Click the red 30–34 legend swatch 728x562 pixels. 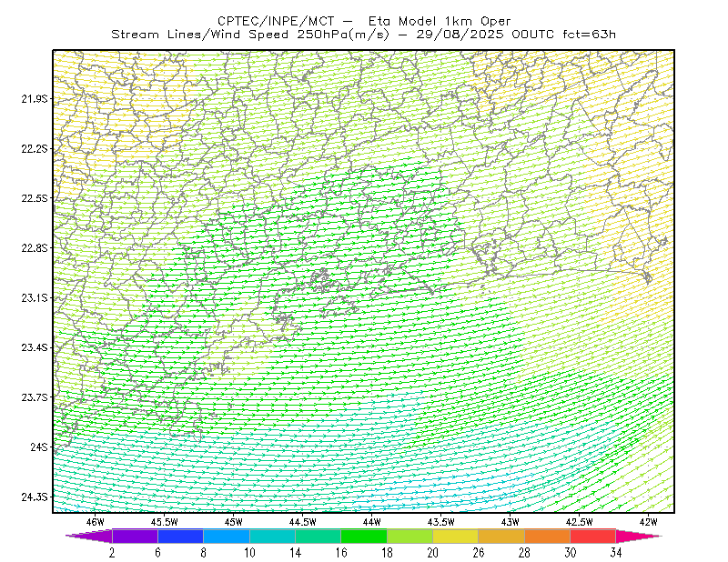pyautogui.click(x=593, y=536)
